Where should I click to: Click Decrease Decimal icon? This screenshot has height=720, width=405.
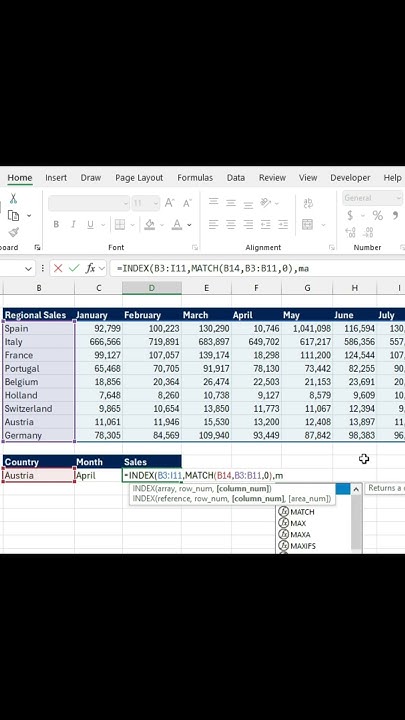click(368, 232)
